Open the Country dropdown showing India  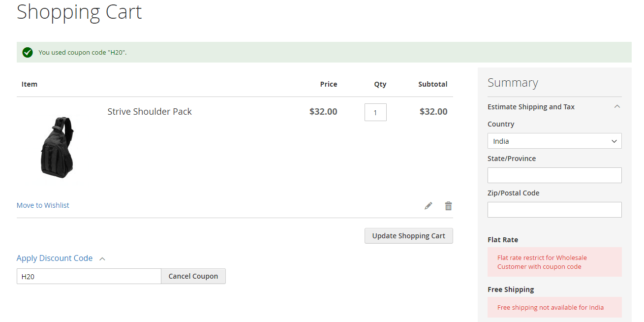[x=554, y=141]
